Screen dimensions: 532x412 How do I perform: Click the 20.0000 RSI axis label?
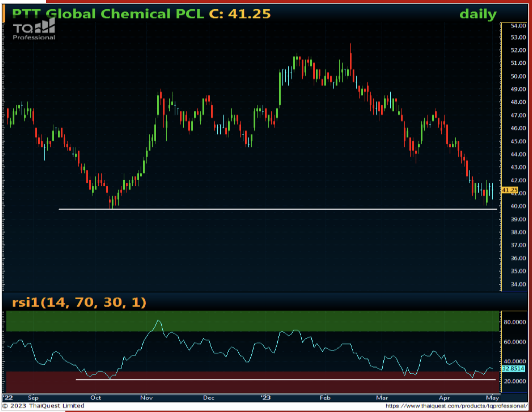click(x=515, y=382)
